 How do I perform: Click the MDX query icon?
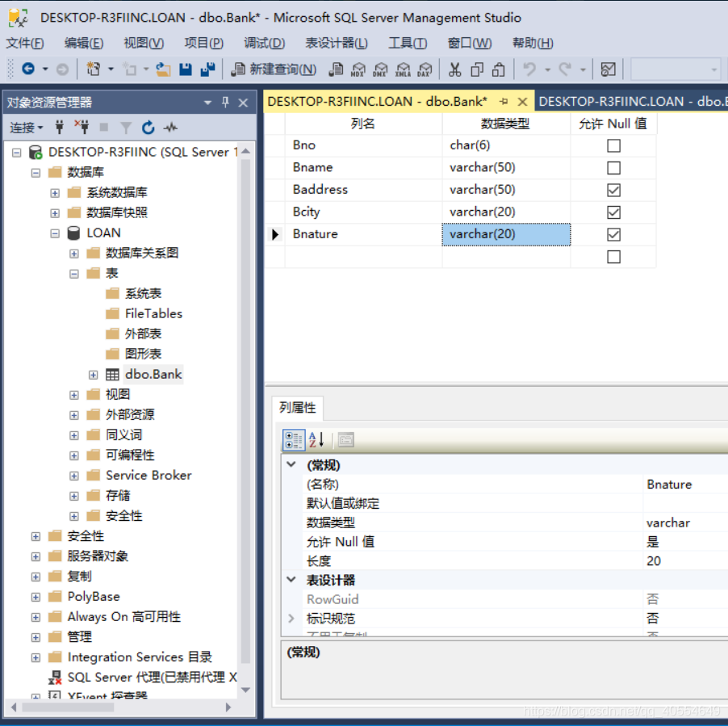click(x=358, y=69)
